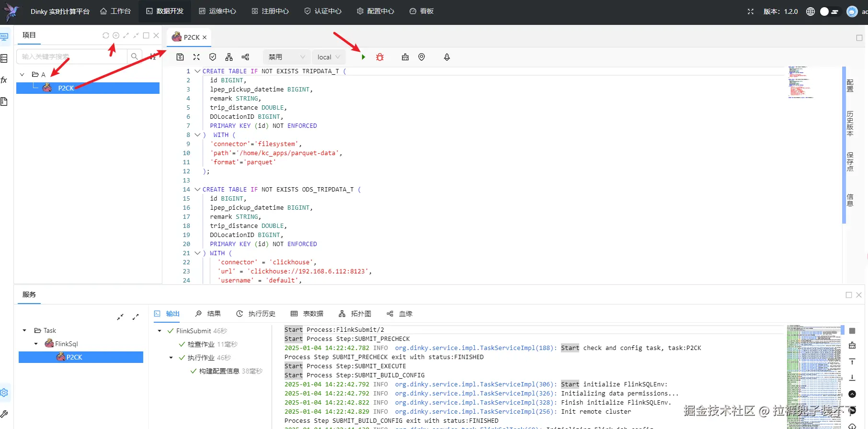The height and width of the screenshot is (429, 868).
Task: Select P2CK in the project tree
Action: point(88,88)
